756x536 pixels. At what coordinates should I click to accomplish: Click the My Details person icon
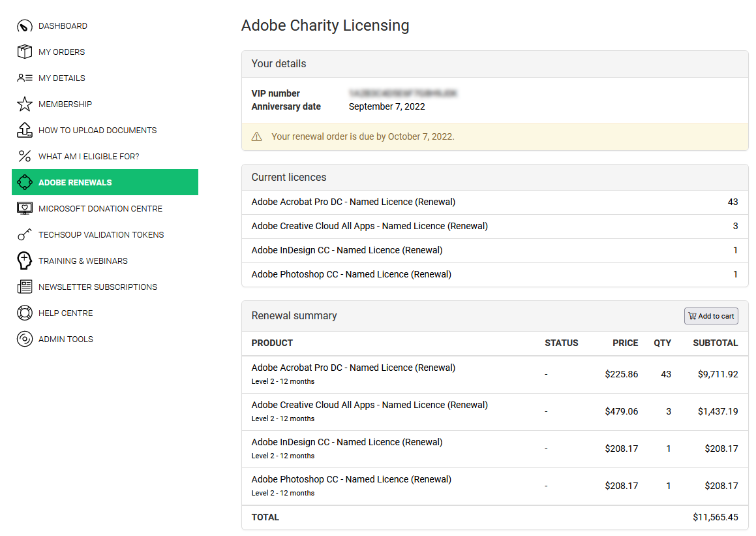[x=25, y=78]
